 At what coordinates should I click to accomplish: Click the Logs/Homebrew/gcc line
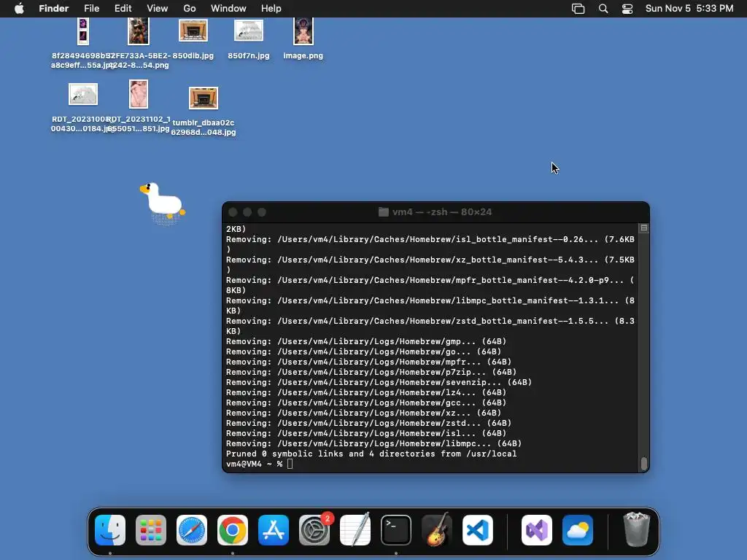click(366, 402)
